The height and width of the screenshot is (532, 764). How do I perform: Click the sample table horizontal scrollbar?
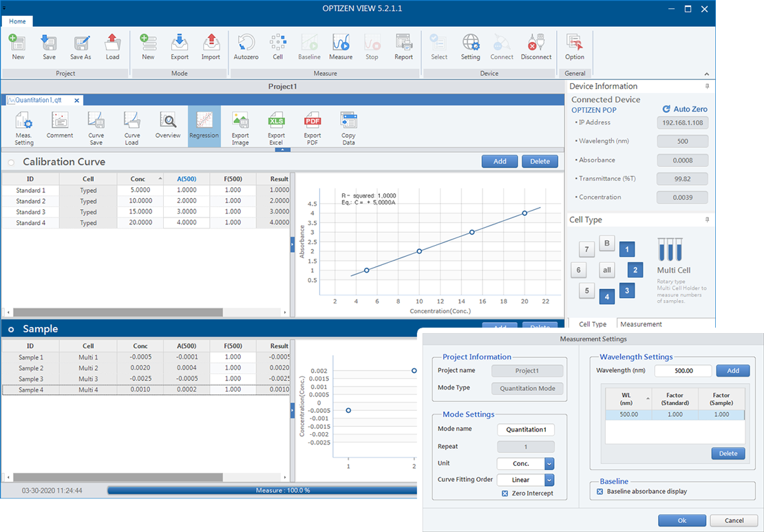point(118,478)
